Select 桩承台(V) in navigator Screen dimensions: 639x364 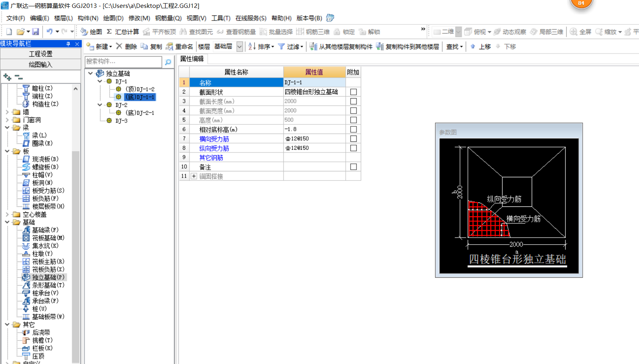point(45,293)
